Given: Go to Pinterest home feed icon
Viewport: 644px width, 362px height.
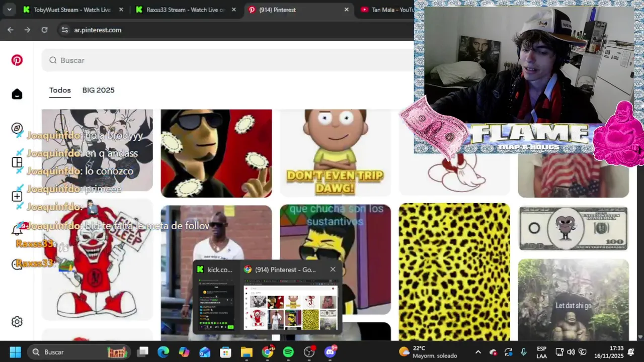Looking at the screenshot, I should 17,94.
